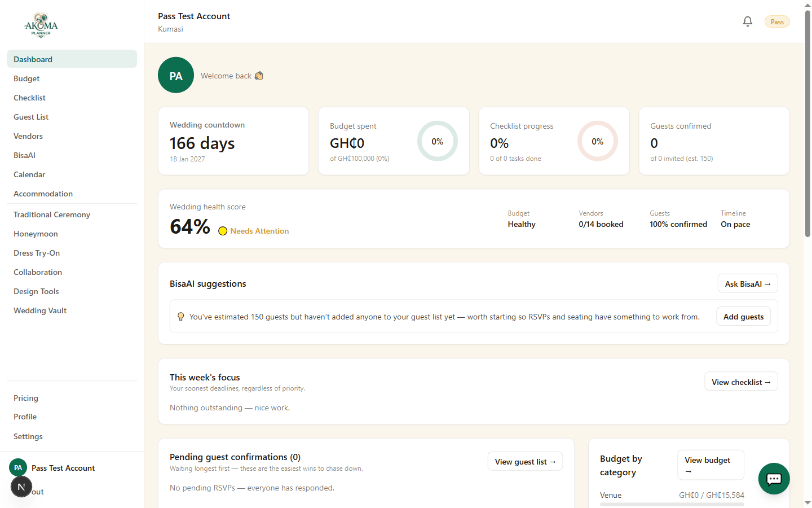
Task: Go to the Dashboard page
Action: click(x=72, y=59)
